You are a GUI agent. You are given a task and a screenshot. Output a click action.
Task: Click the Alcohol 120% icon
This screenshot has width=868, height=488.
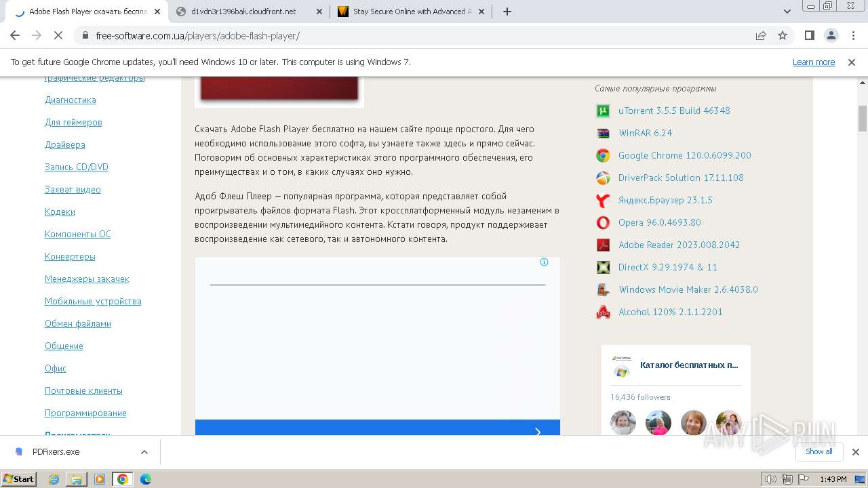pos(603,312)
